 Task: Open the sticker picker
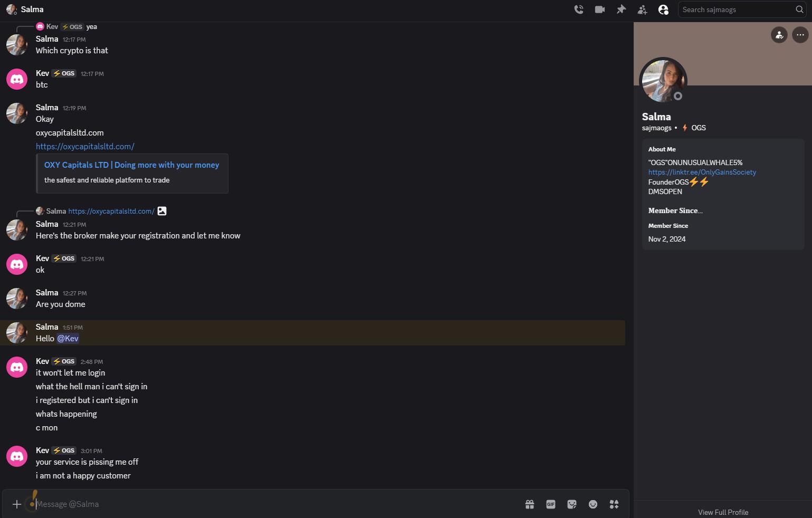572,504
